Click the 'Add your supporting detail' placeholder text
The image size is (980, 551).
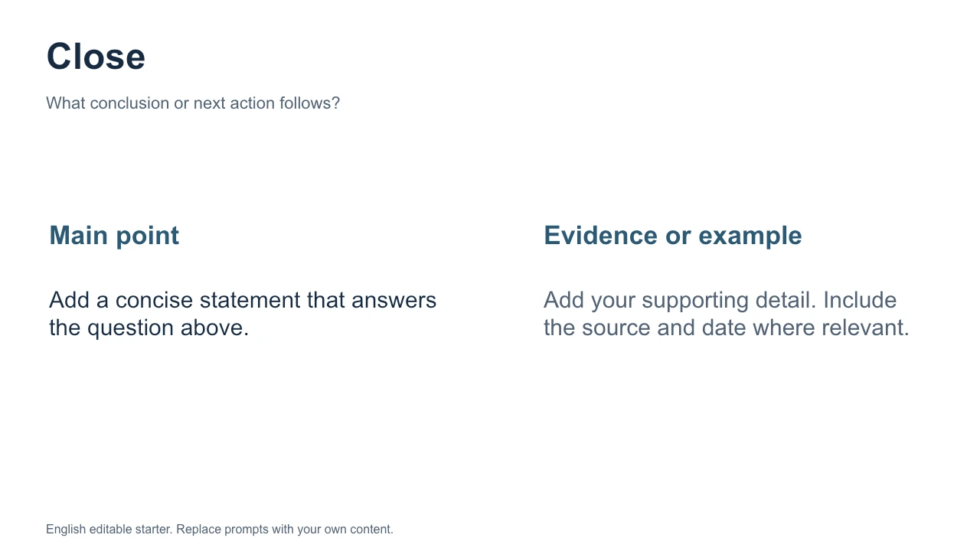coord(727,314)
